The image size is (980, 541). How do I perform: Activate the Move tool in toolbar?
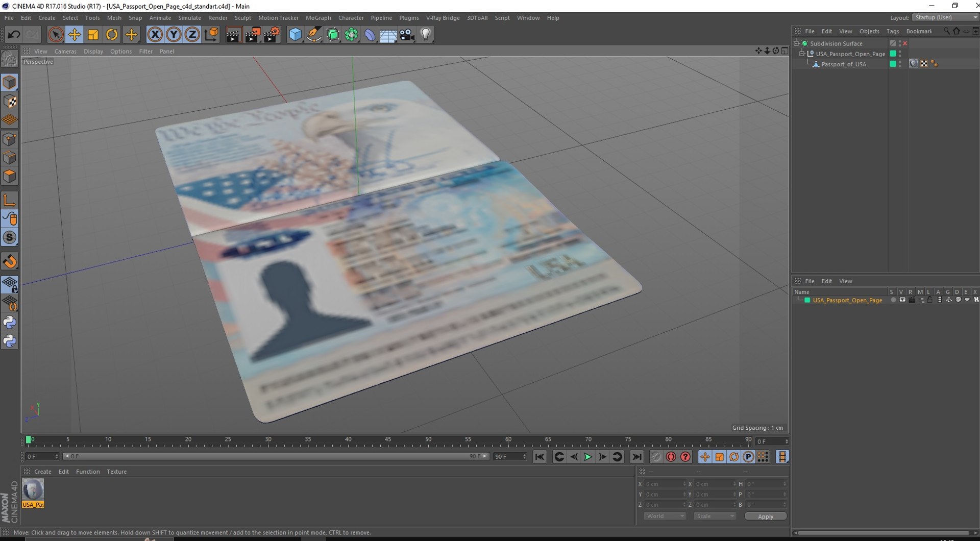coord(75,35)
